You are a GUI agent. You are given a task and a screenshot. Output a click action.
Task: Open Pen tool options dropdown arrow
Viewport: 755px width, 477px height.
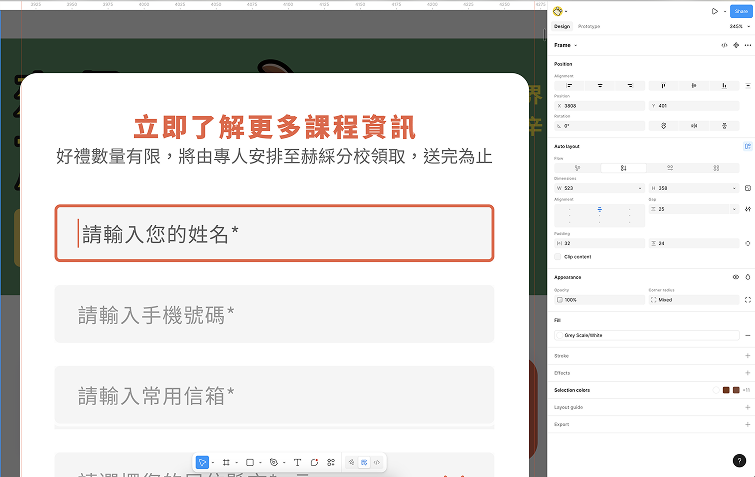284,463
